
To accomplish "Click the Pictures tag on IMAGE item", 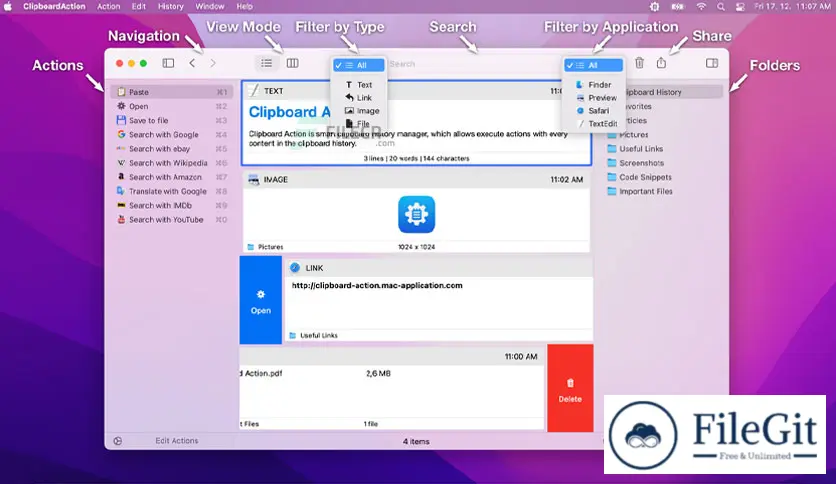I will pos(266,247).
